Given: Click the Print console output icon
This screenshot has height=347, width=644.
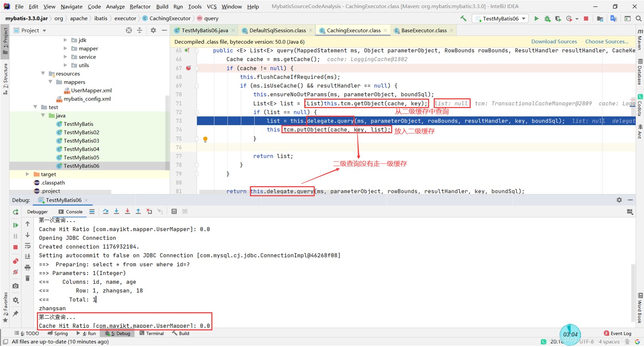Looking at the screenshot, I should click(x=28, y=267).
